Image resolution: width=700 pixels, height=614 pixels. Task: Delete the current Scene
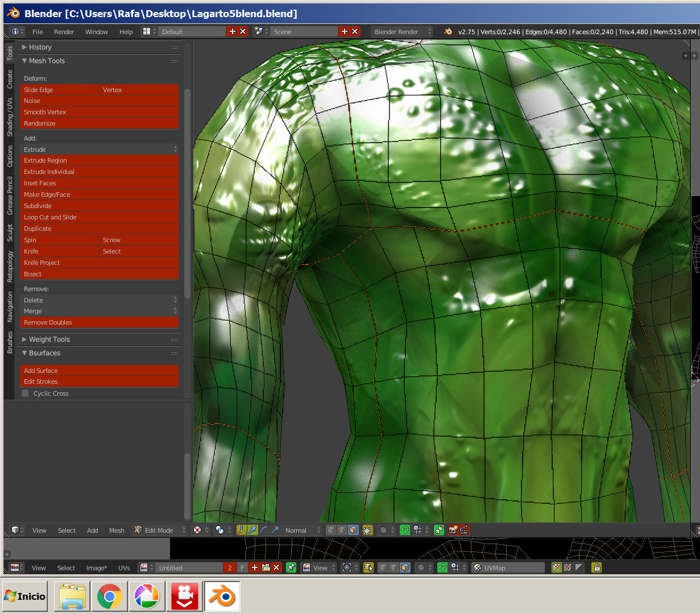click(x=355, y=32)
